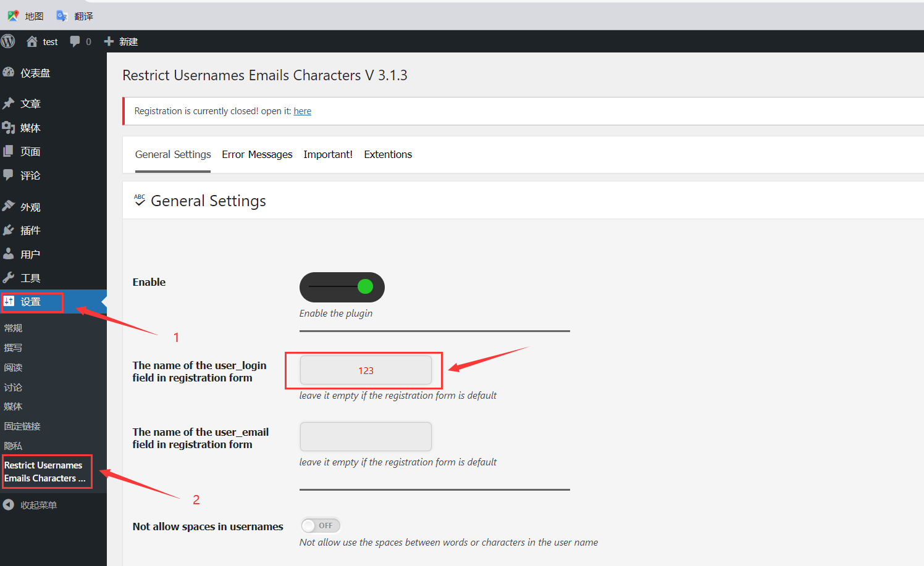Screen dimensions: 924x566
Task: Click the empty user_email field input
Action: point(366,437)
